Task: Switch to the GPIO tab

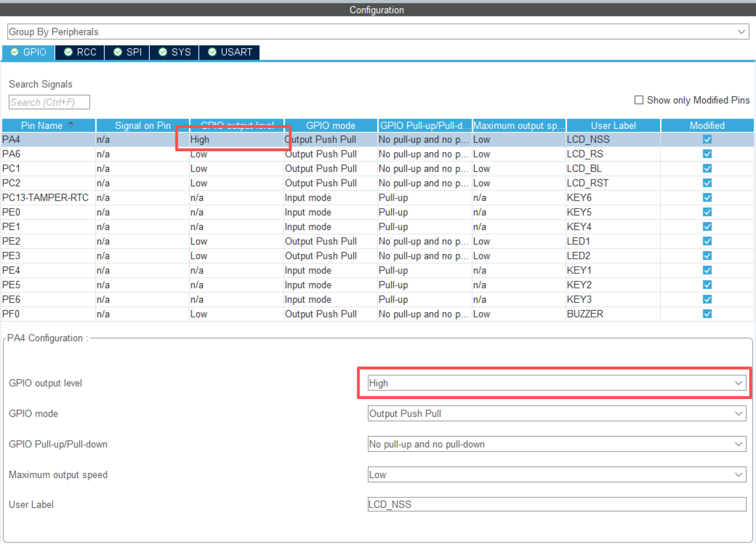Action: (x=29, y=52)
